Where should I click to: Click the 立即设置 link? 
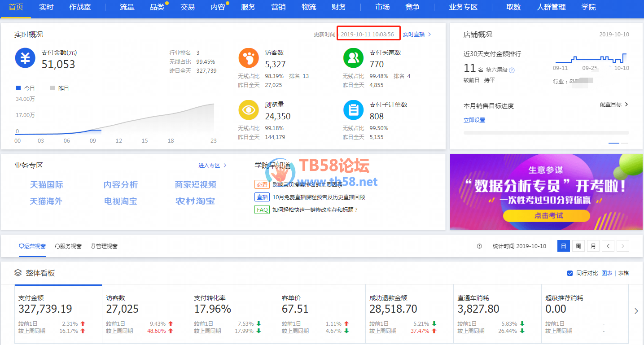coord(474,120)
